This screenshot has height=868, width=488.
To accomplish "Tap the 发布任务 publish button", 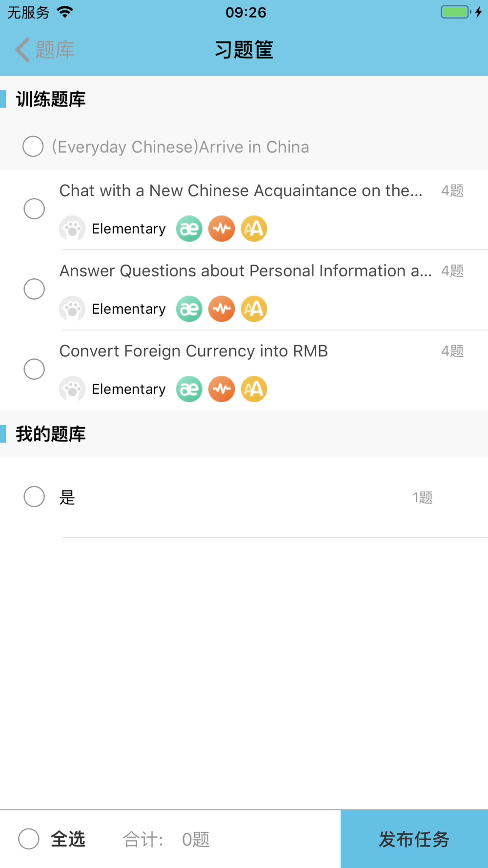I will pyautogui.click(x=414, y=839).
